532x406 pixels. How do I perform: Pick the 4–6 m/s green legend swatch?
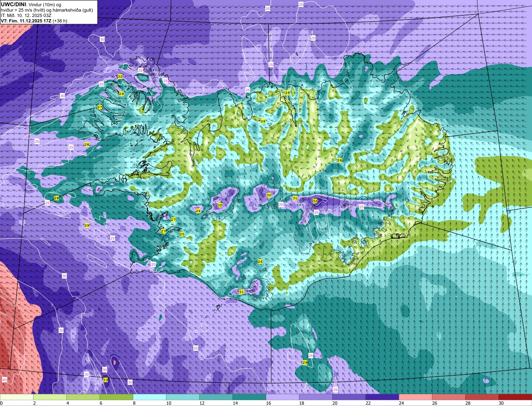(x=83, y=397)
